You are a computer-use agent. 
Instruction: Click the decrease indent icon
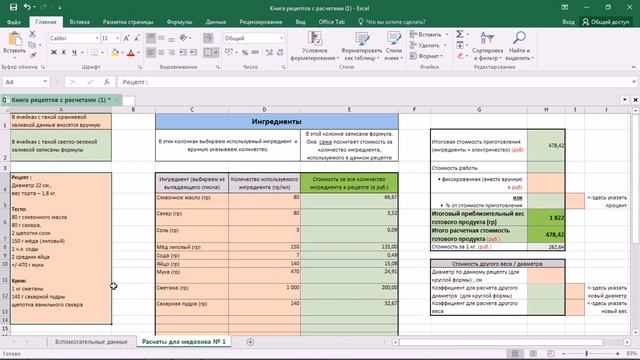pyautogui.click(x=183, y=53)
